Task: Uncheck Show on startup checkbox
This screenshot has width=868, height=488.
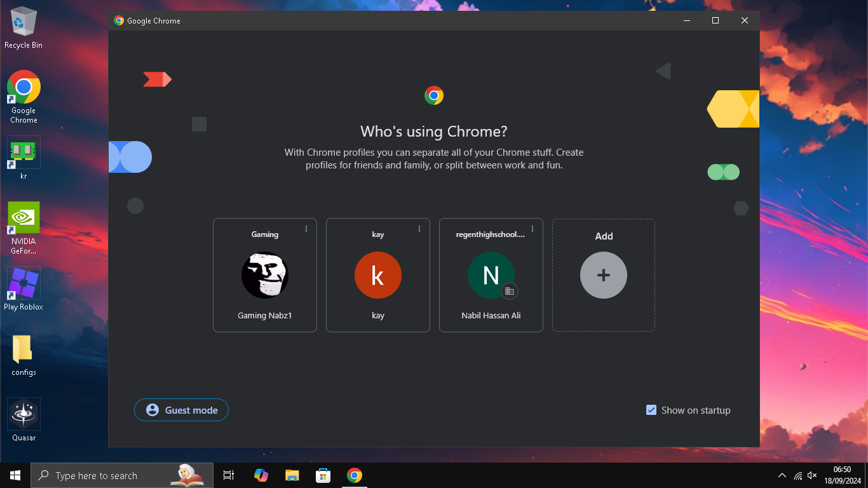Action: [651, 410]
